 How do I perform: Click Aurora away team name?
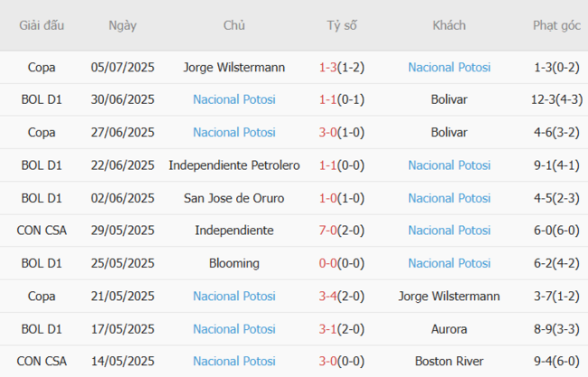point(449,328)
